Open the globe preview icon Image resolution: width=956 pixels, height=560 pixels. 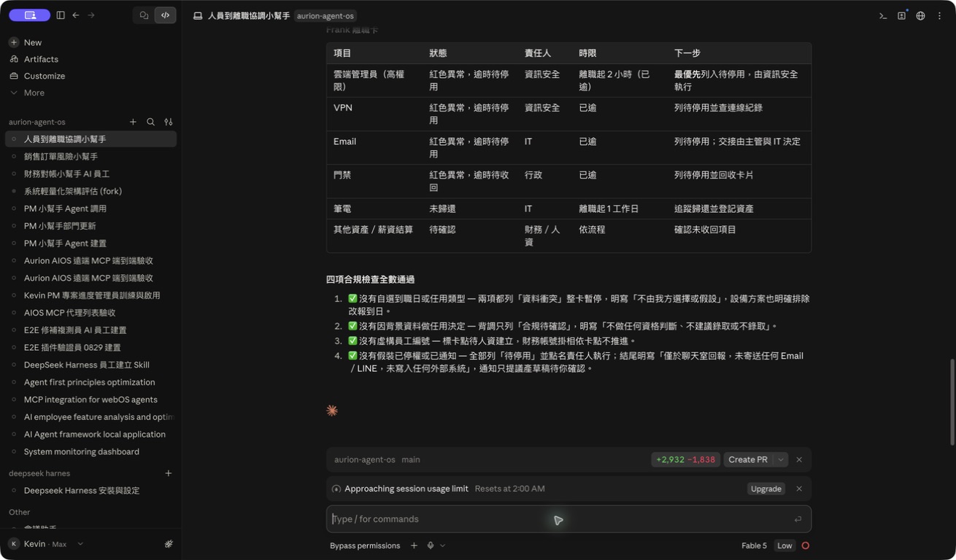pyautogui.click(x=921, y=15)
